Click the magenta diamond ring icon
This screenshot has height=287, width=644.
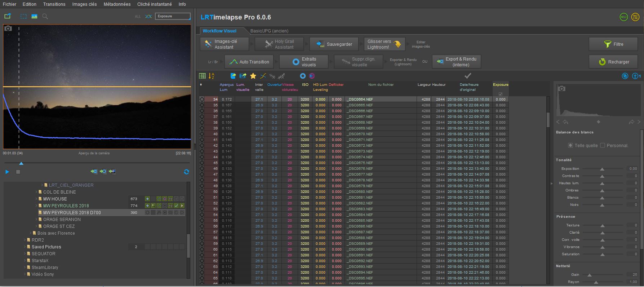[312, 76]
